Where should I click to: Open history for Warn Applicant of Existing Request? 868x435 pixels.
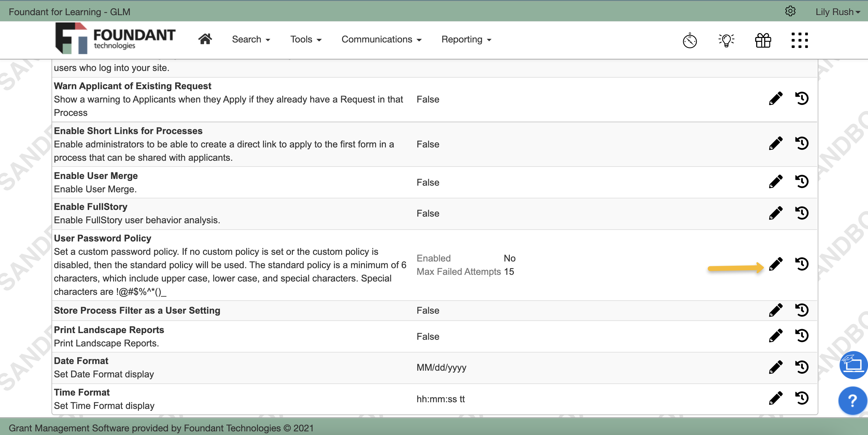[802, 99]
